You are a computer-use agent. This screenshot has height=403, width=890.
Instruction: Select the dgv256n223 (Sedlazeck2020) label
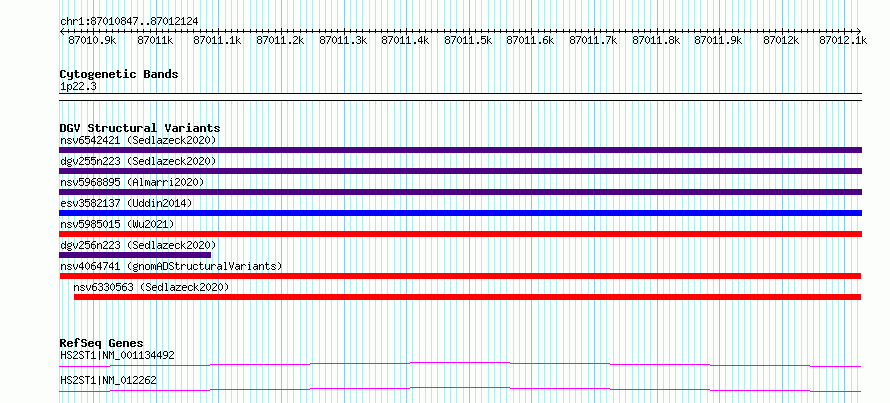pos(138,245)
